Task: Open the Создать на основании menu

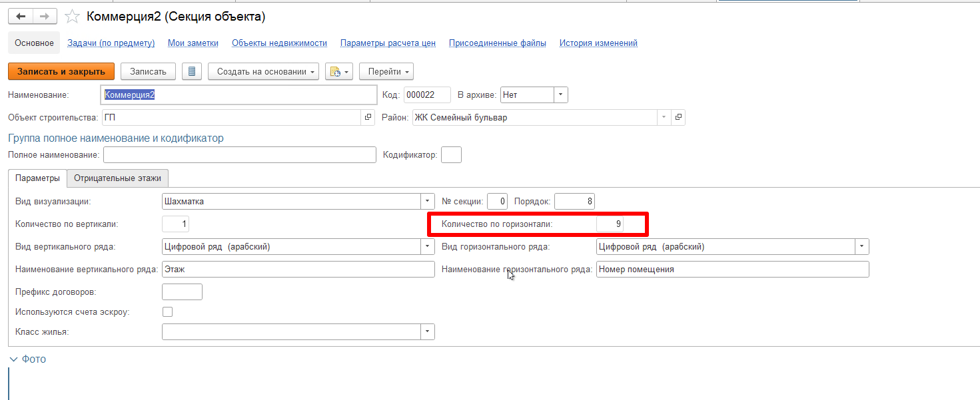Action: click(263, 72)
